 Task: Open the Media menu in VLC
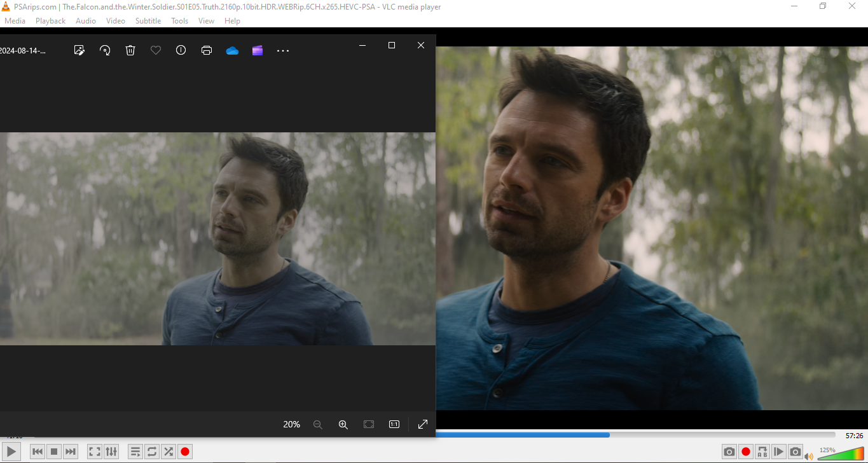15,20
